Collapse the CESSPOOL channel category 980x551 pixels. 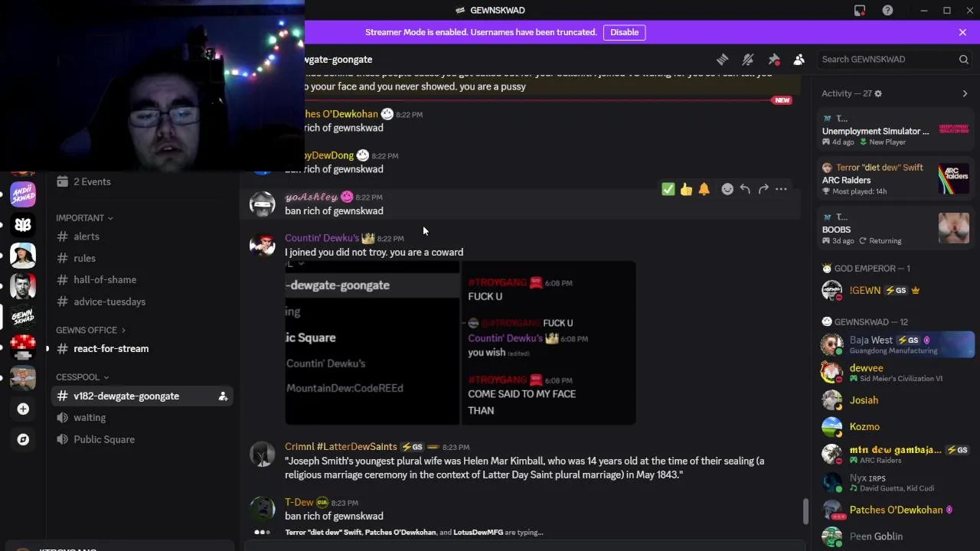tap(82, 377)
